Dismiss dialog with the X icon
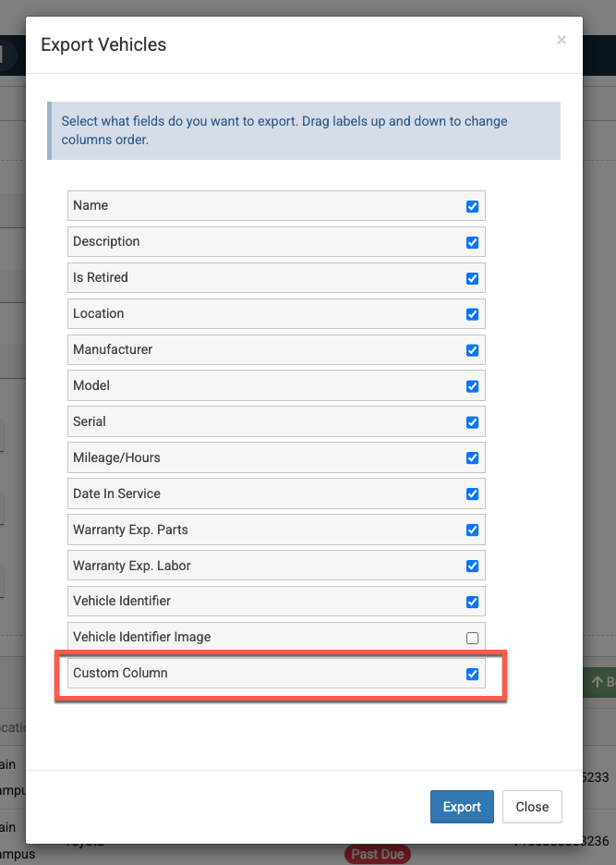The image size is (616, 865). click(x=561, y=41)
